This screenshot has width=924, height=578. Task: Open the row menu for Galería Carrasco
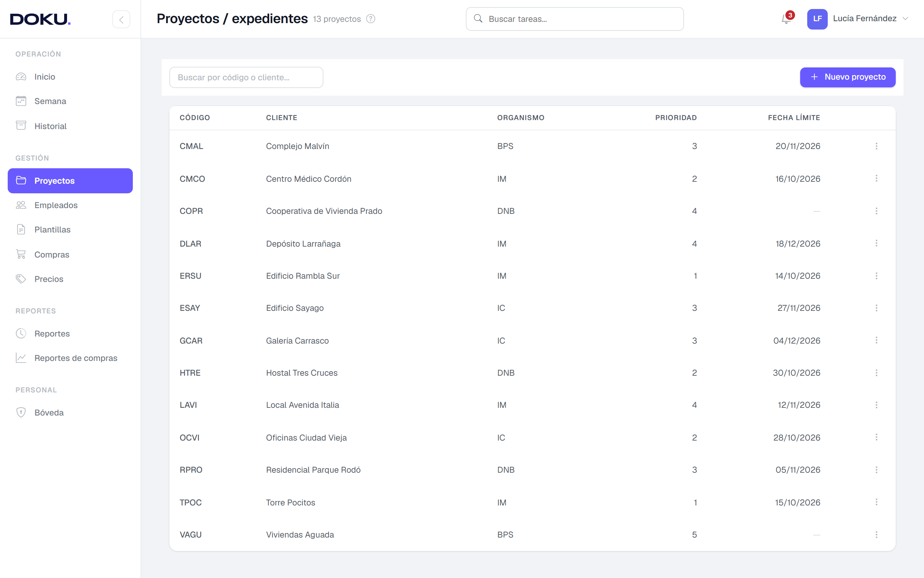click(x=876, y=340)
